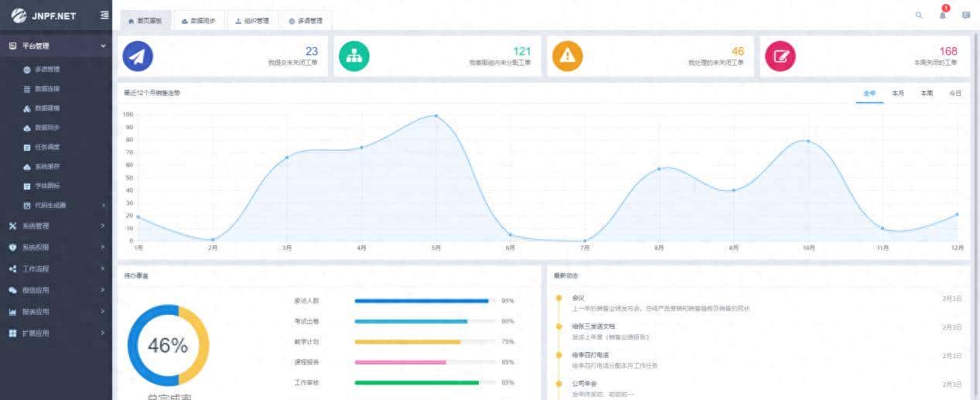Image resolution: width=980 pixels, height=400 pixels.
Task: Click the 教学计划 yellow progress bar
Action: tap(408, 342)
